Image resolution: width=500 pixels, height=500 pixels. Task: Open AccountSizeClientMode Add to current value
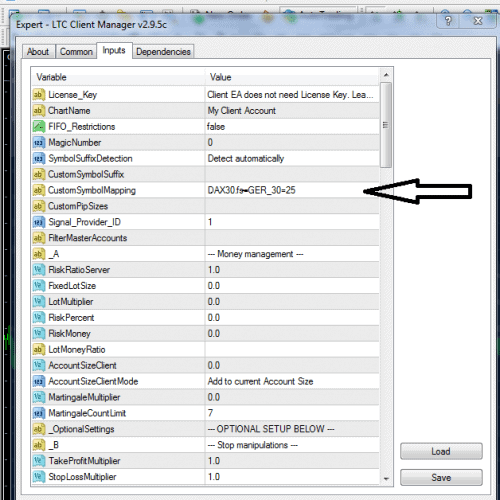tap(292, 381)
